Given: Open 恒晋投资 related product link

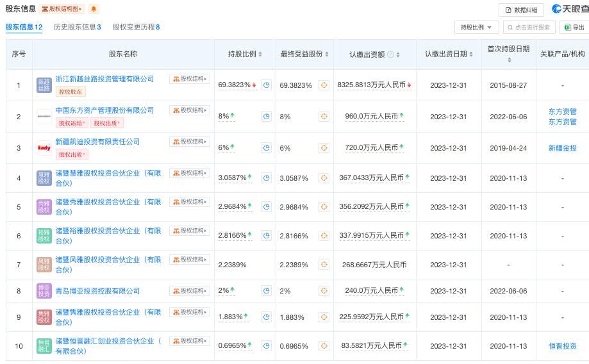Looking at the screenshot, I should [x=562, y=346].
